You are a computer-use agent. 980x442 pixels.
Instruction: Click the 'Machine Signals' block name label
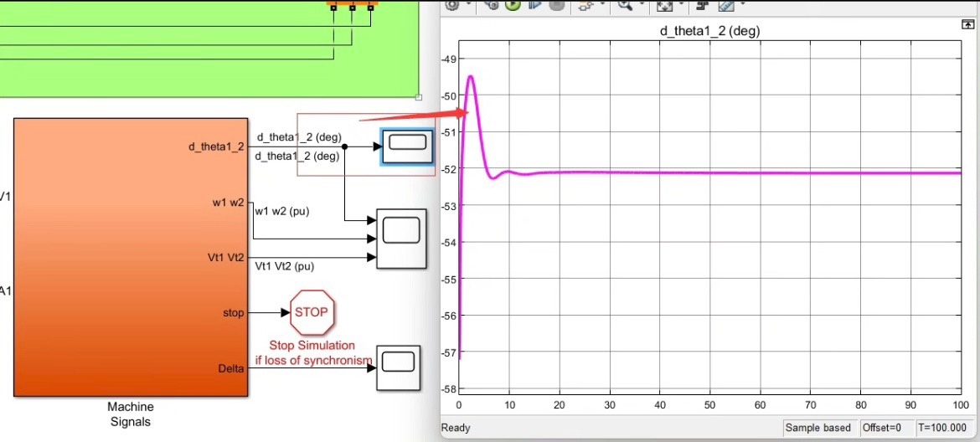coord(131,414)
